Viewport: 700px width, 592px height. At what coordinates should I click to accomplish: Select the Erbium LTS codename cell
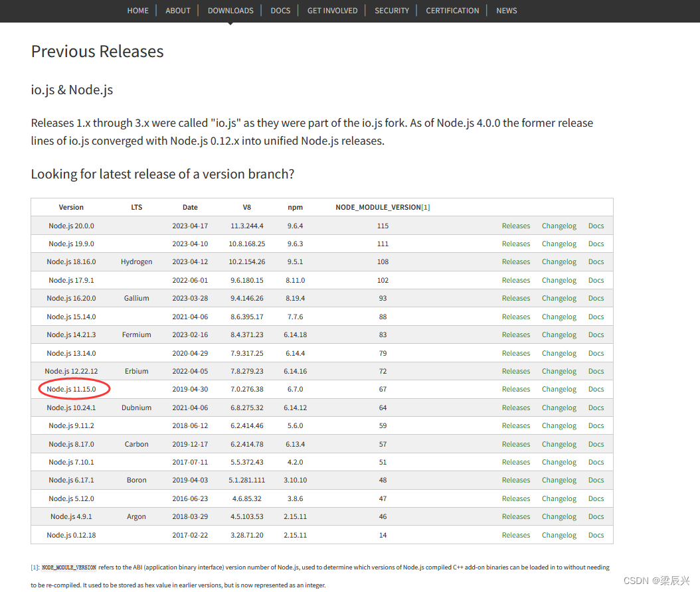136,371
